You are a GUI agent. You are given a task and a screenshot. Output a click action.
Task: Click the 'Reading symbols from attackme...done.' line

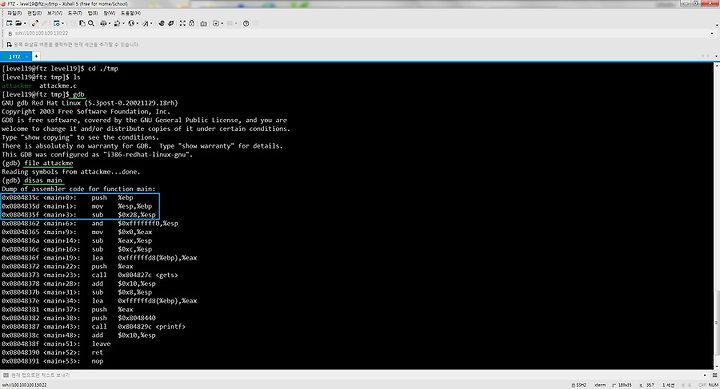point(71,171)
